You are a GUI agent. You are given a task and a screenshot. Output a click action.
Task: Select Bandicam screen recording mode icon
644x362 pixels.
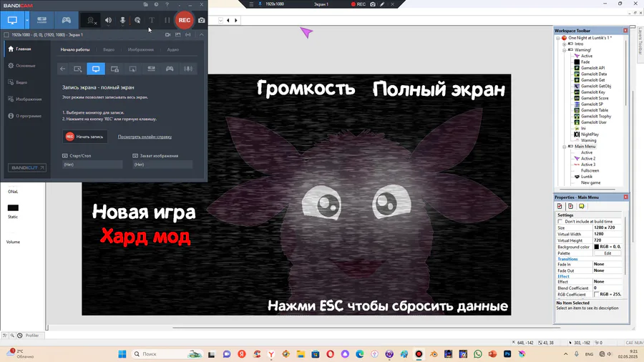tap(12, 20)
